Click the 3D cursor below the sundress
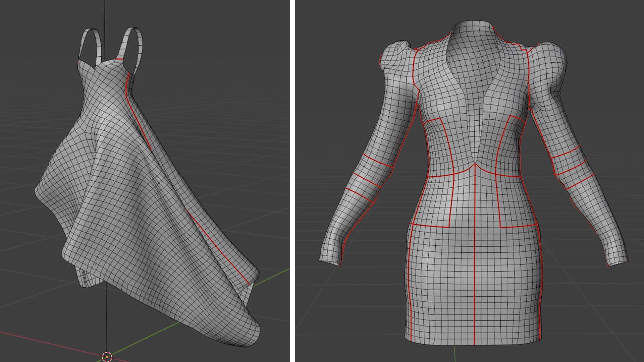Screen dimensions: 644x362 [x=107, y=357]
